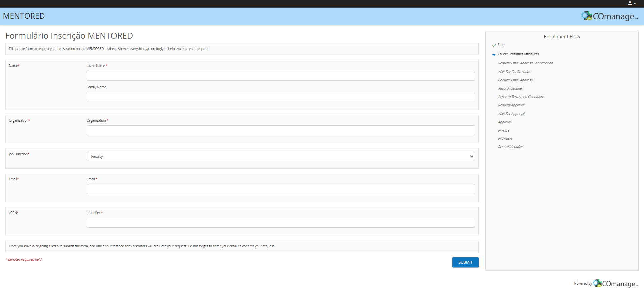The image size is (644, 304).
Task: Click the blue arrow beside Collect Petitioner Attributes
Action: click(x=494, y=54)
